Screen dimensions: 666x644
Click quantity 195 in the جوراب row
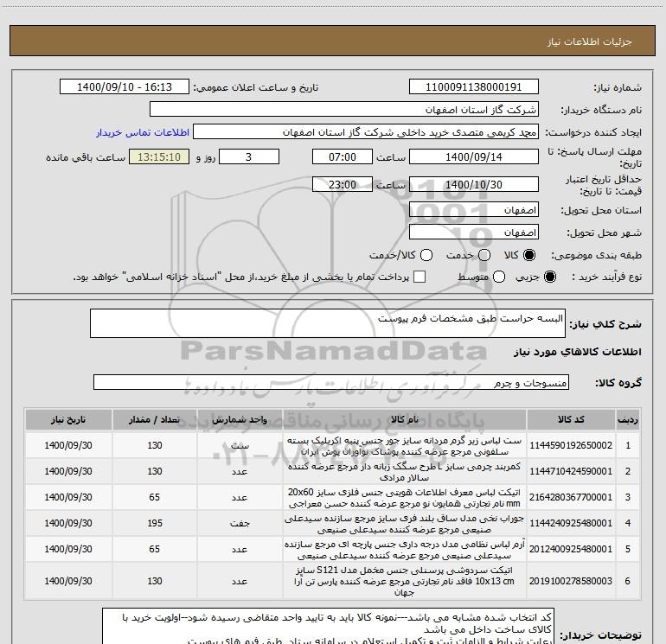point(155,523)
